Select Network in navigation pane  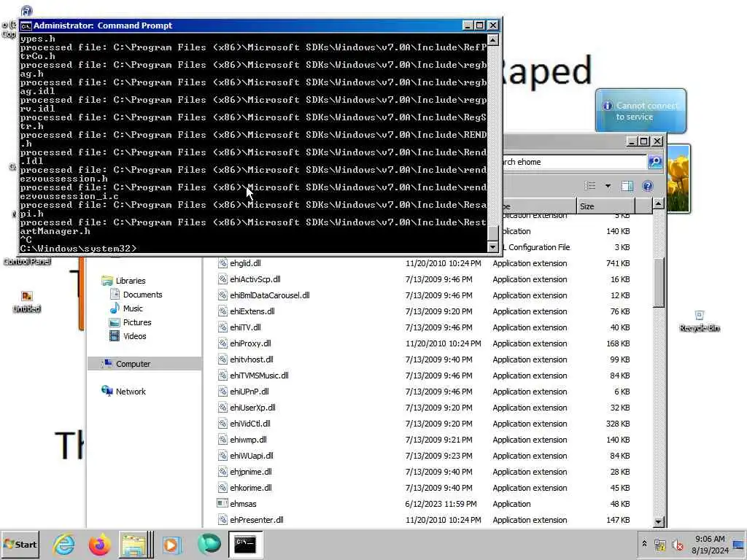[x=131, y=392]
